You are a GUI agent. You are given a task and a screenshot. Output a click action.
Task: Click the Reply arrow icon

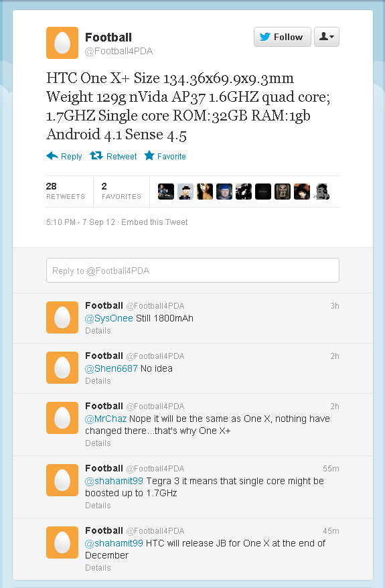[52, 156]
